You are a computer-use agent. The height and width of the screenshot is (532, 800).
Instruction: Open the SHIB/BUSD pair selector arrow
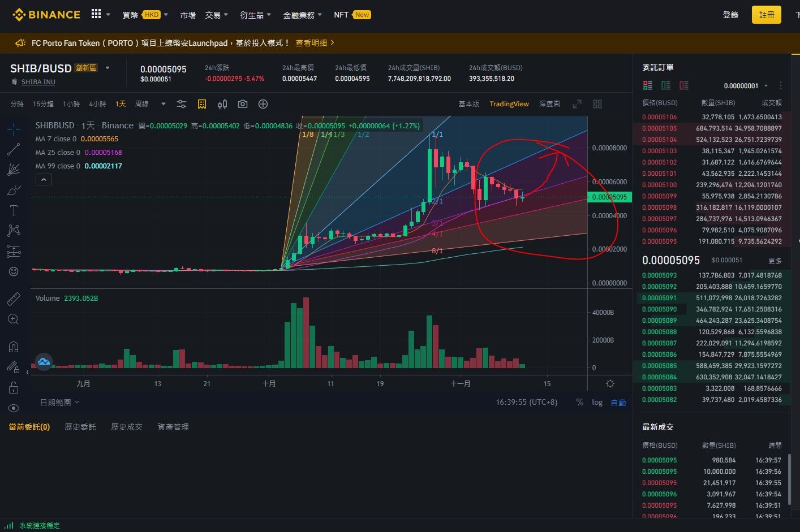[107, 68]
